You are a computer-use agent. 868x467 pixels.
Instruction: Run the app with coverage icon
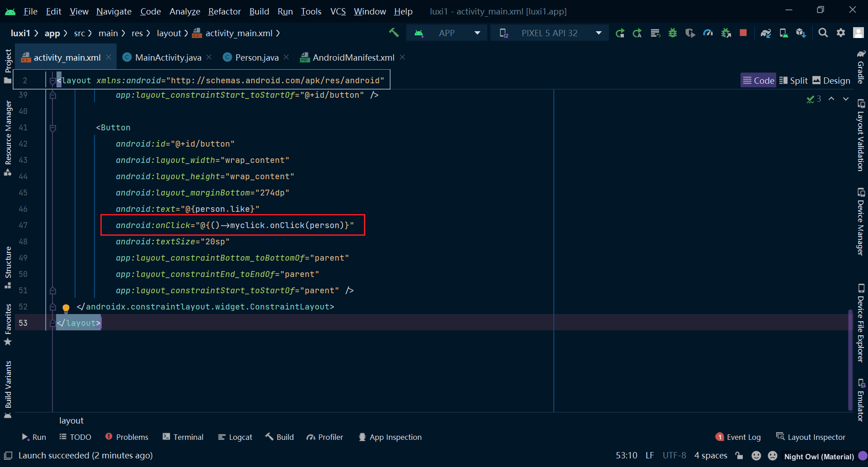coord(690,33)
